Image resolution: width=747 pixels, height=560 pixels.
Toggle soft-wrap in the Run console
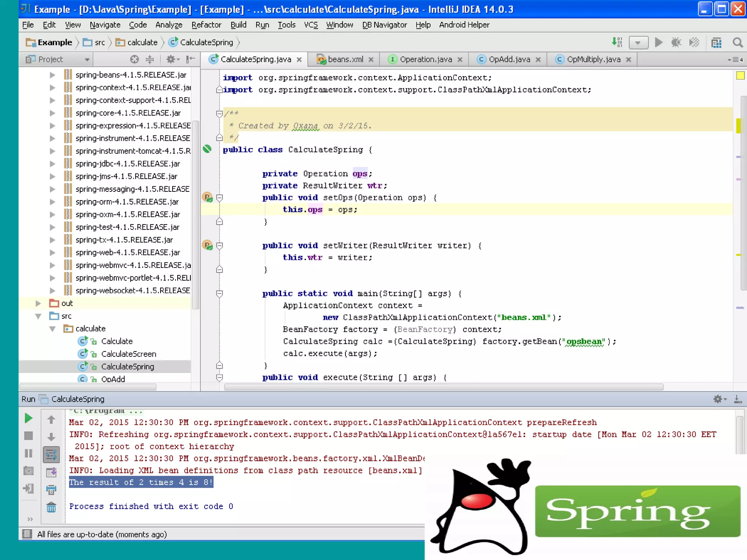click(51, 455)
